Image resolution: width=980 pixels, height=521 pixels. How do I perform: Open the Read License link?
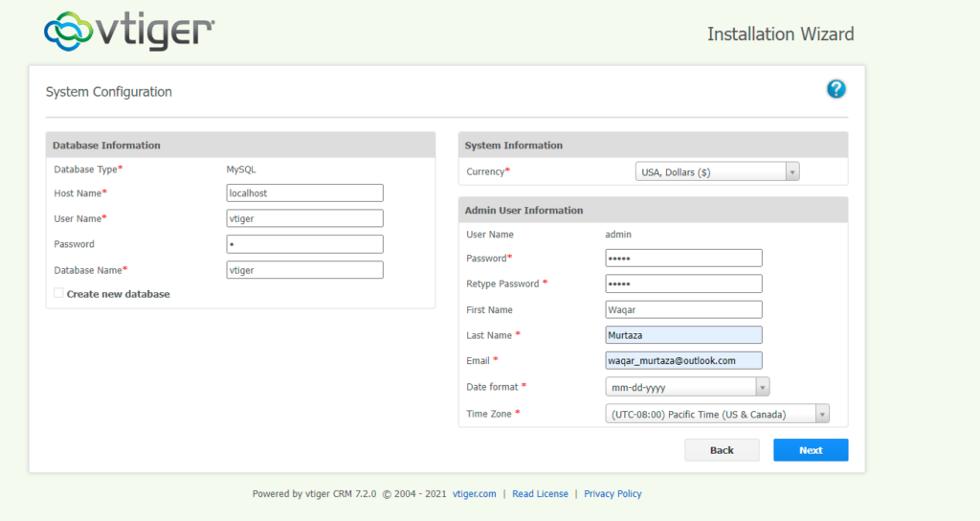(540, 494)
